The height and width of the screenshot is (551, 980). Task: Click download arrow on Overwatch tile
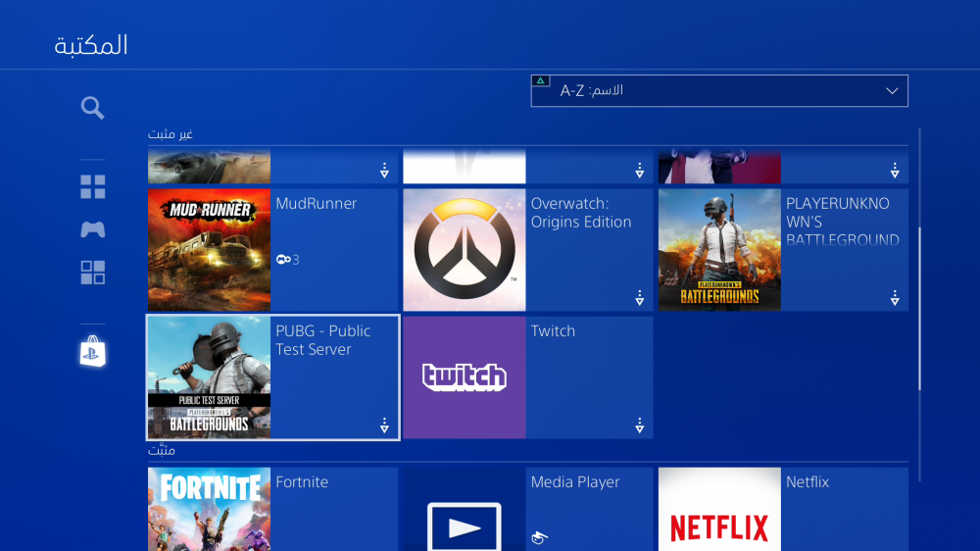tap(639, 298)
